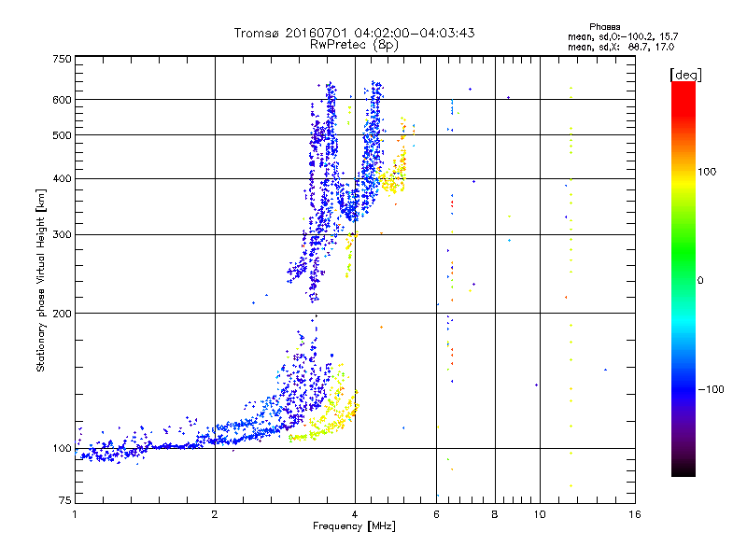
Task: Click the colorbar tick label '100'
Action: click(707, 172)
